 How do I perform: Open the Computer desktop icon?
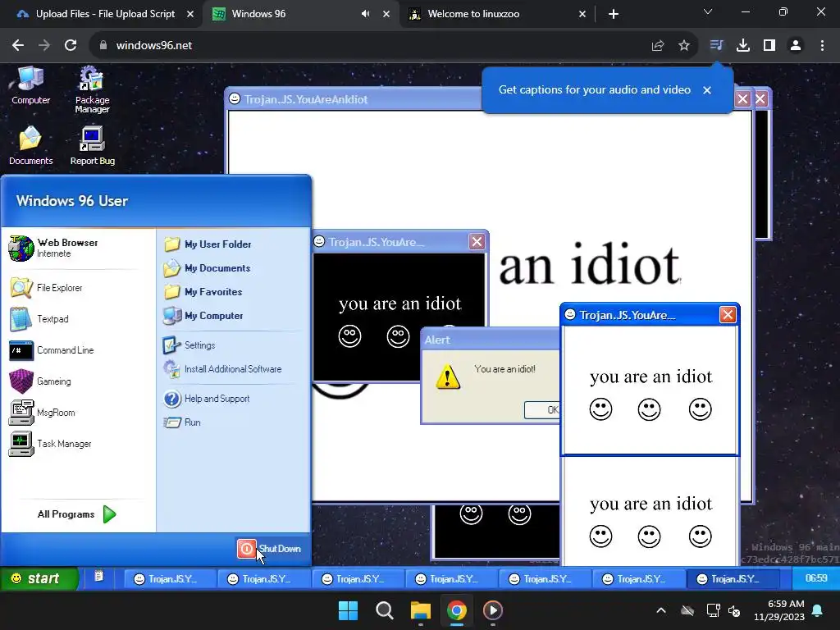click(30, 85)
